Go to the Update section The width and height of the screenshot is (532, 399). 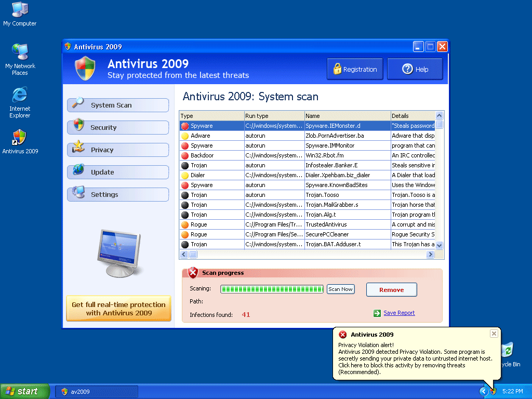[x=118, y=172]
